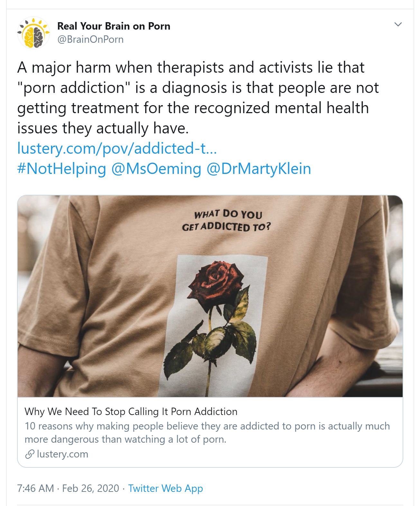
Task: Click the lustery.com domain in the card footer
Action: pos(62,454)
